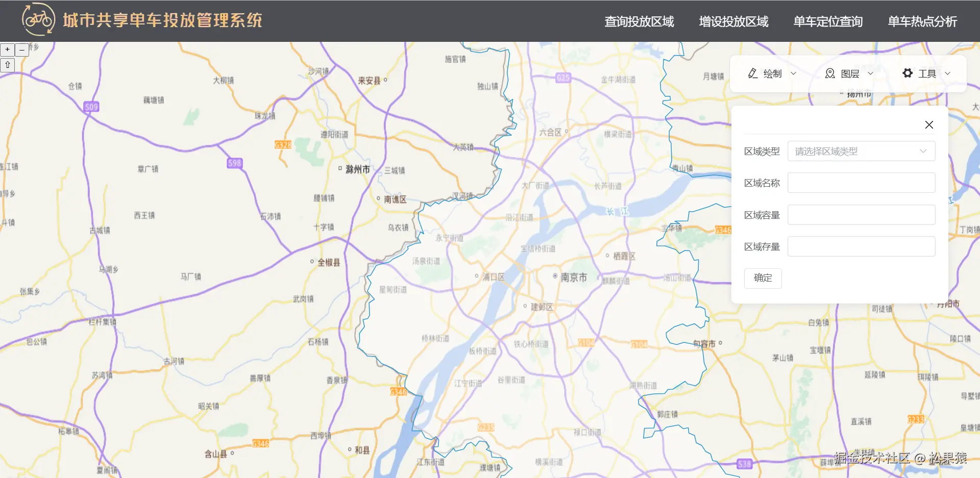This screenshot has height=478, width=980.
Task: Zoom out the map with minus button
Action: [22, 49]
